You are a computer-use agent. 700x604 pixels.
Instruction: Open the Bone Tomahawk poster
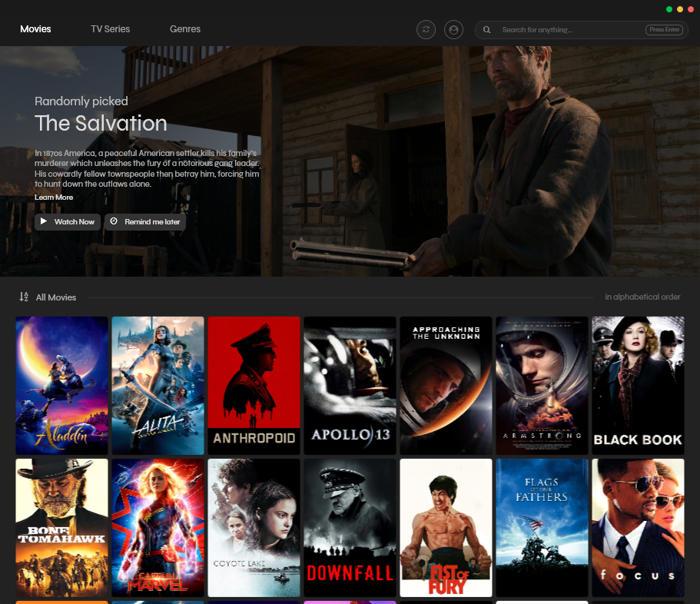[62, 528]
